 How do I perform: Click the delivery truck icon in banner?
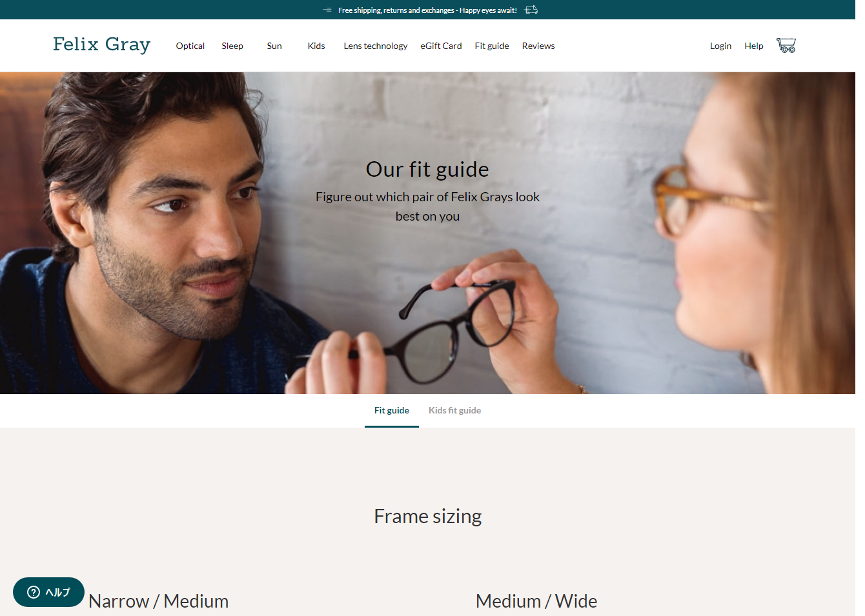[x=531, y=10]
